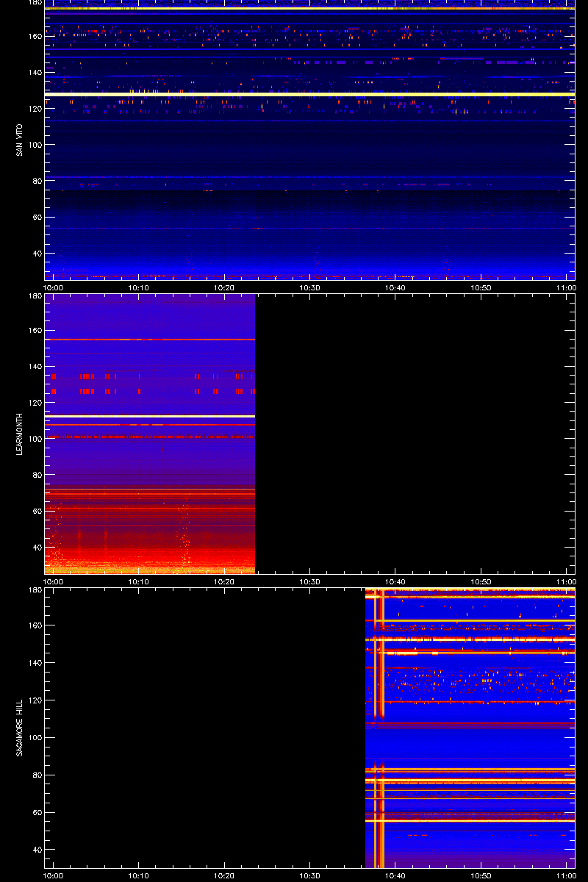Click 11:00 tick under Sagamore Hill panel
Screen dimensions: 588x882
(x=566, y=875)
